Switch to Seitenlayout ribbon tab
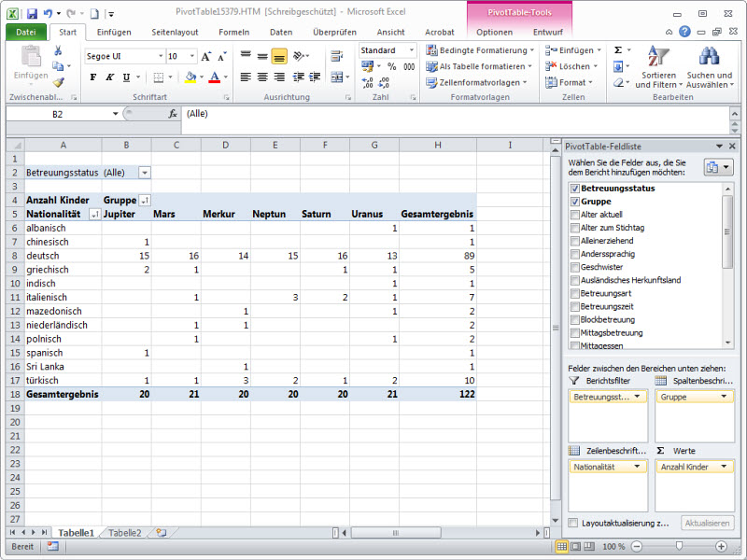The height and width of the screenshot is (560, 747). pyautogui.click(x=175, y=32)
